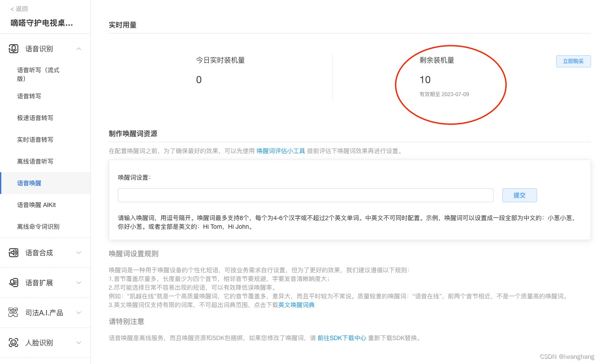Screen dimensions: 601x364
Task: Click the 语音扩展 icon
Action: [x=13, y=283]
